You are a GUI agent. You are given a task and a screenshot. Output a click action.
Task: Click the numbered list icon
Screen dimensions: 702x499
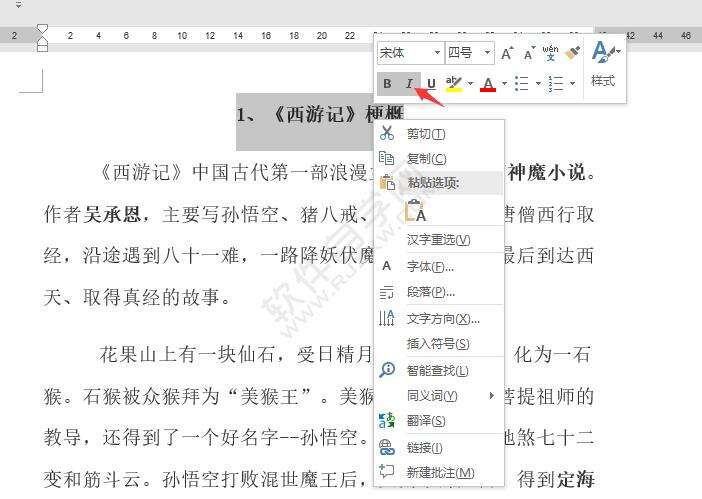[556, 83]
